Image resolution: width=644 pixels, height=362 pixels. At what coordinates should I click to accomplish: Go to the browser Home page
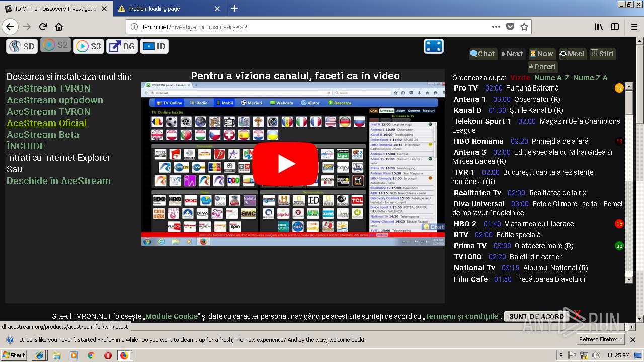coord(59,27)
